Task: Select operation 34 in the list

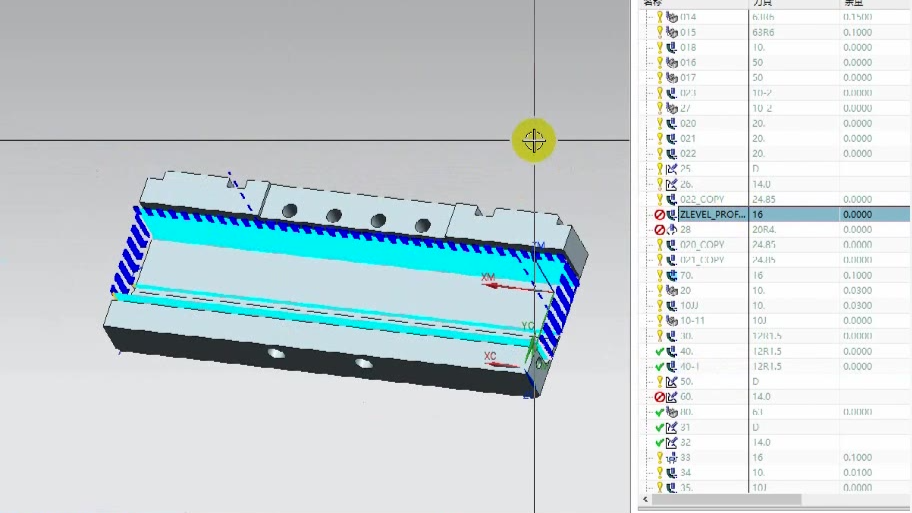Action: 686,473
